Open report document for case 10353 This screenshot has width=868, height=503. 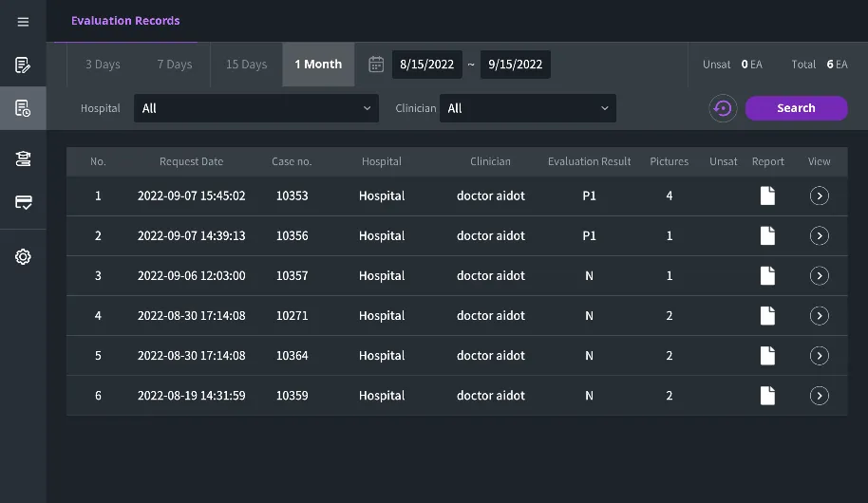click(x=766, y=196)
